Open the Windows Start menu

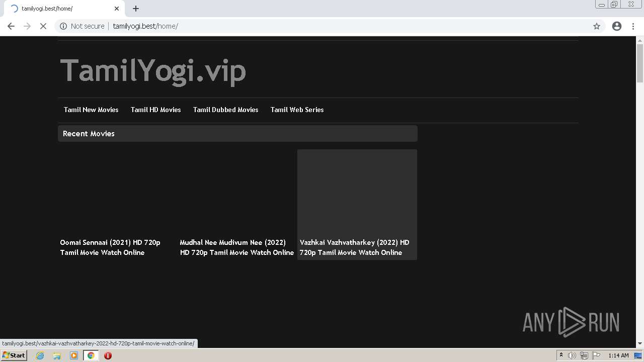coord(14,355)
